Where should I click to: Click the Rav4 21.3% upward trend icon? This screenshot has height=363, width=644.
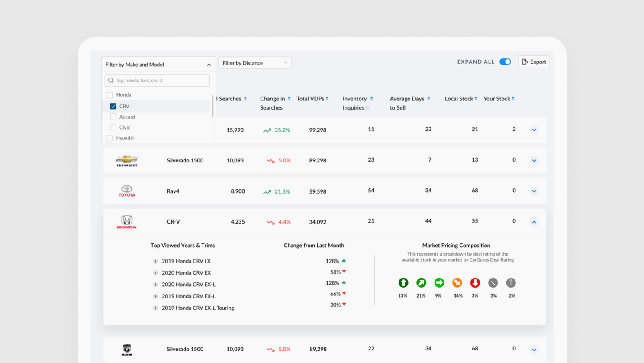(x=267, y=192)
